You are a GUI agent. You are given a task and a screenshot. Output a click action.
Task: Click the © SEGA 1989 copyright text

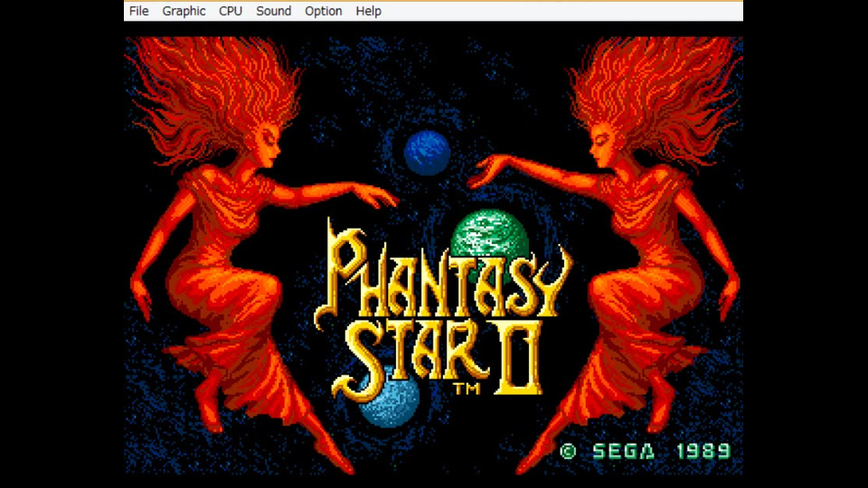(646, 452)
